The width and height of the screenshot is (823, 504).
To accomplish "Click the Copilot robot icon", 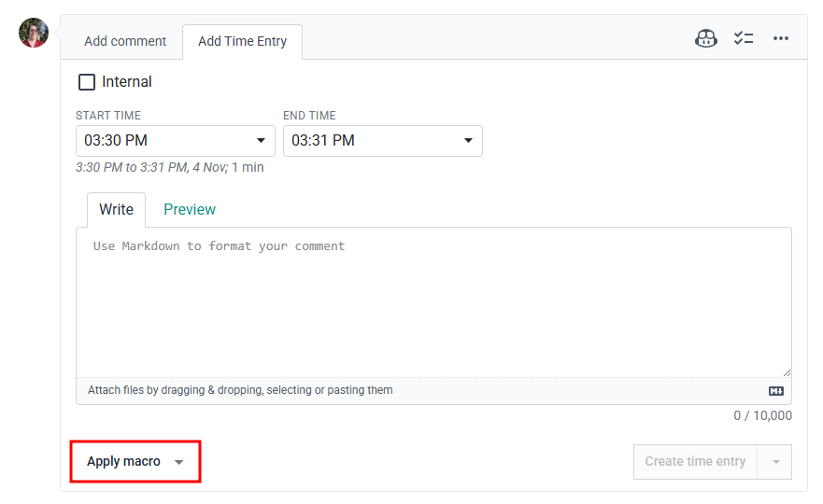I will (706, 39).
